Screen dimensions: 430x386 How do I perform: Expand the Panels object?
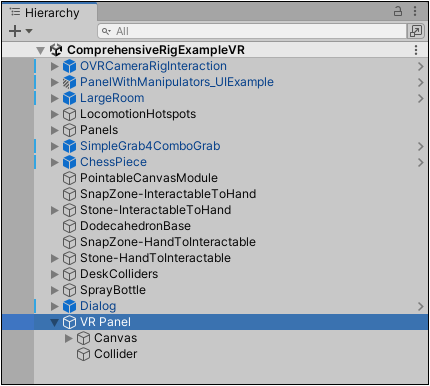pos(54,130)
